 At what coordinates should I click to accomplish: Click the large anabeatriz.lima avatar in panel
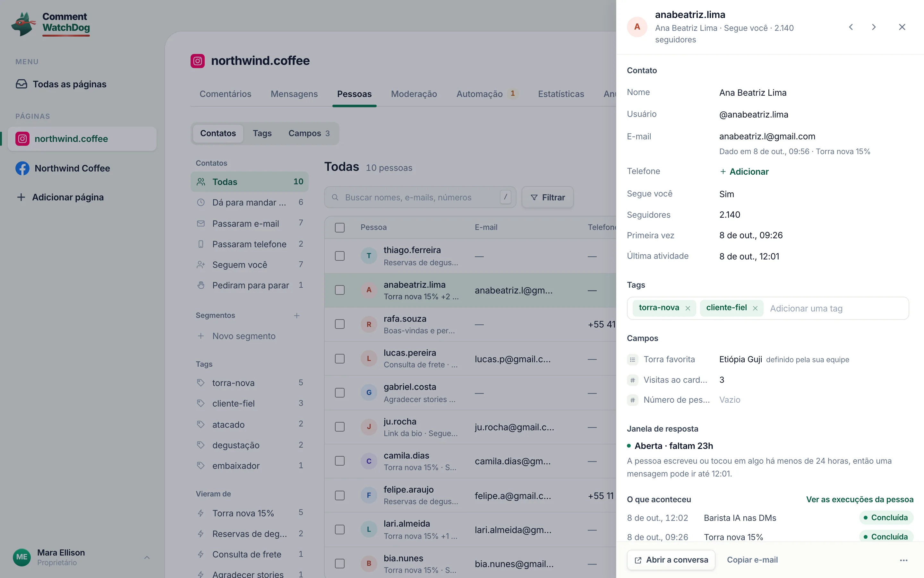click(x=637, y=27)
